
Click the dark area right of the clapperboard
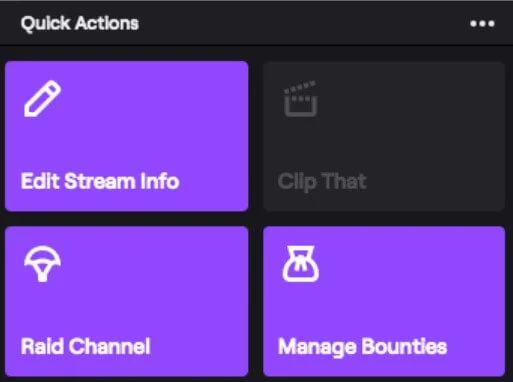(x=410, y=99)
